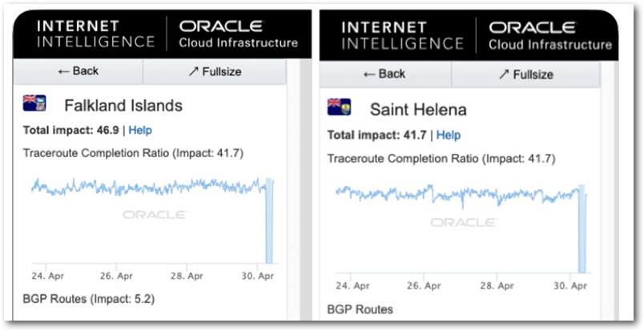Open Fullsize view for Falkland Islands
644x331 pixels.
coord(215,71)
